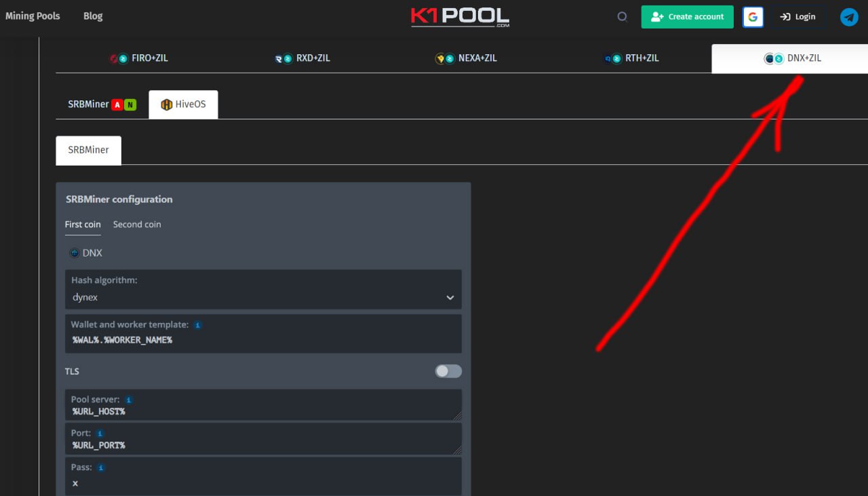Open the RXD+ZIL tab

[x=302, y=58]
